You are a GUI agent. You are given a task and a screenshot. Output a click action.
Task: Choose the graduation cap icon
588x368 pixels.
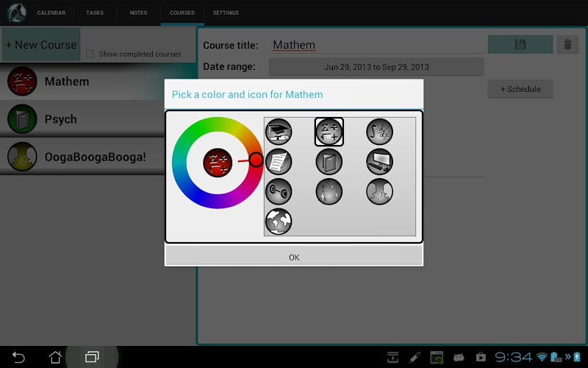[x=279, y=132]
